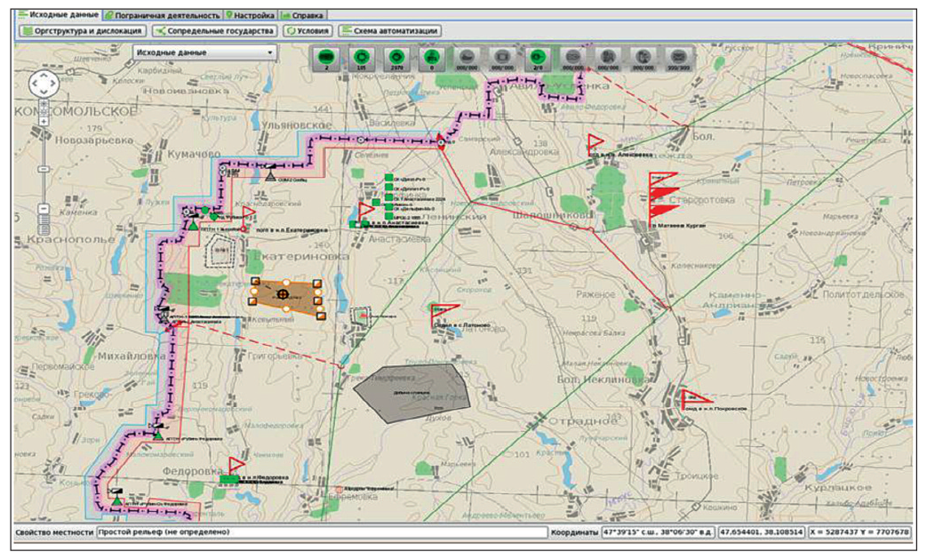Click green vehicle icon labeled 0
The image size is (927, 560).
pyautogui.click(x=432, y=60)
